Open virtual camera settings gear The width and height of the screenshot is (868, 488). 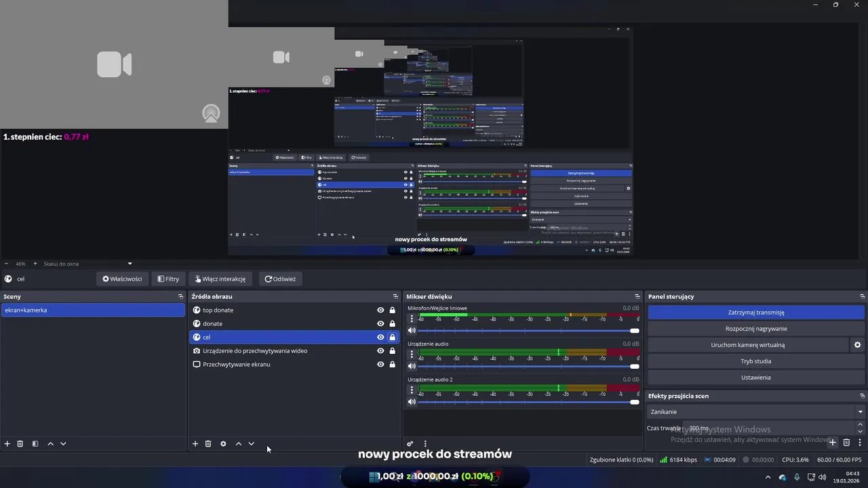857,345
